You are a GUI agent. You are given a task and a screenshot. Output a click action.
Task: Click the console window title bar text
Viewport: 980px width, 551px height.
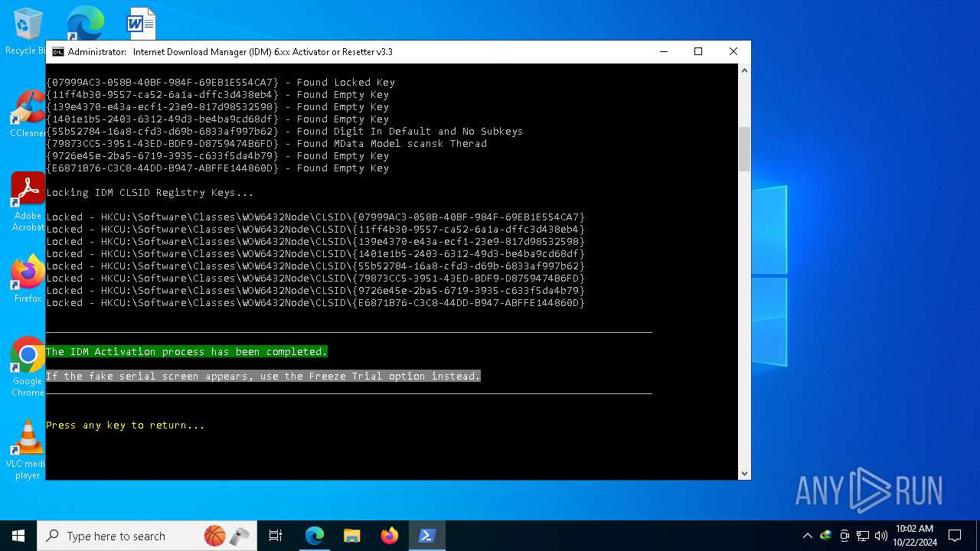coord(230,52)
